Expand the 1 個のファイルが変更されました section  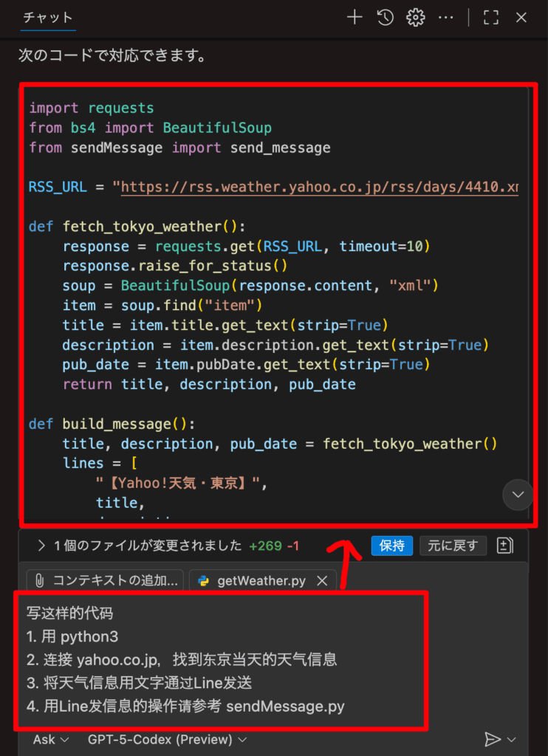[x=41, y=546]
